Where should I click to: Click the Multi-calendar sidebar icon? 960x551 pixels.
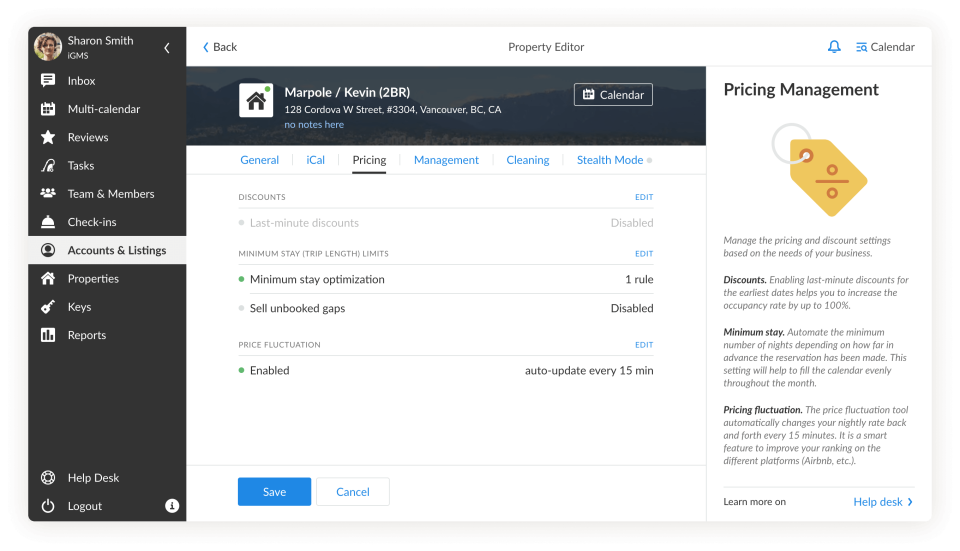(x=48, y=109)
